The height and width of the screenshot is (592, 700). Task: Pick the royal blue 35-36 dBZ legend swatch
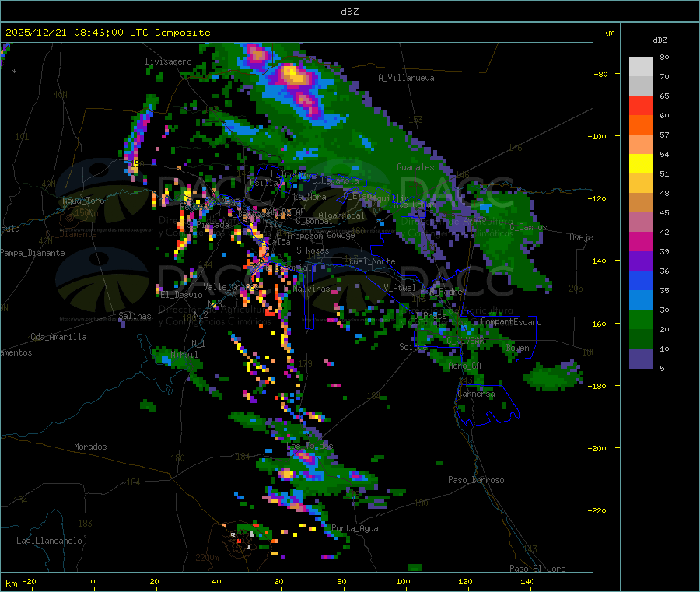click(x=641, y=280)
